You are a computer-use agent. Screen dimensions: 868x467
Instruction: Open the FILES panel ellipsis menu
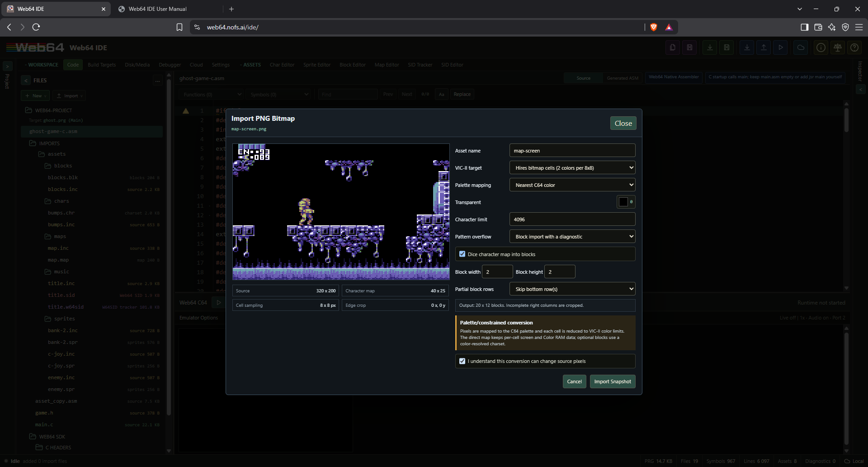(157, 81)
